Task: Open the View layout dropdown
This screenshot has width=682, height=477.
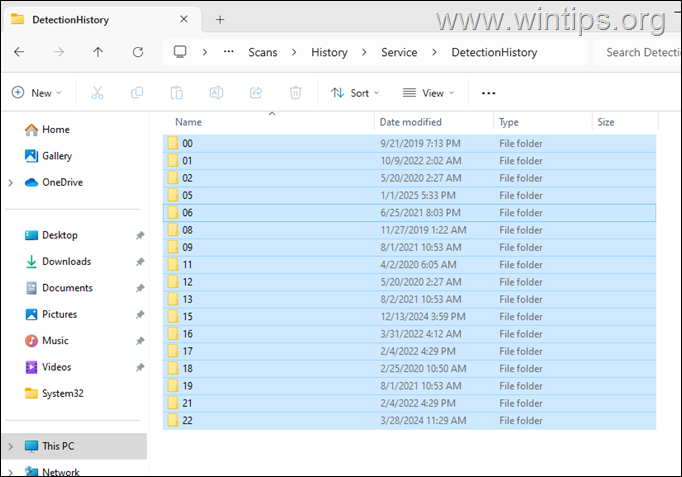Action: point(428,93)
